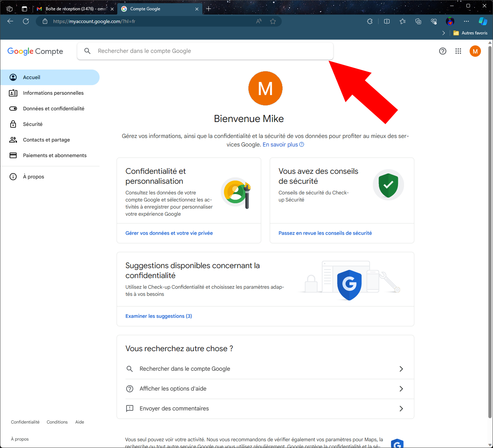Click the Suggestions disponibles concernant la confidentialité heading

coord(192,271)
